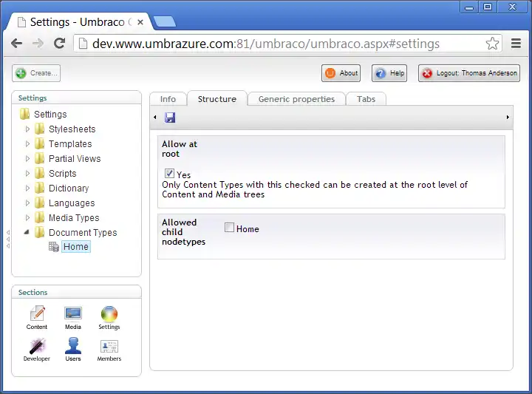Select the Partial Views tree label

[x=75, y=158]
